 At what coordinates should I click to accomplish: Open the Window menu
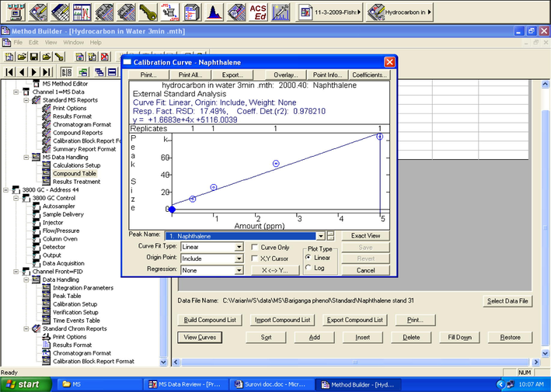pyautogui.click(x=74, y=43)
